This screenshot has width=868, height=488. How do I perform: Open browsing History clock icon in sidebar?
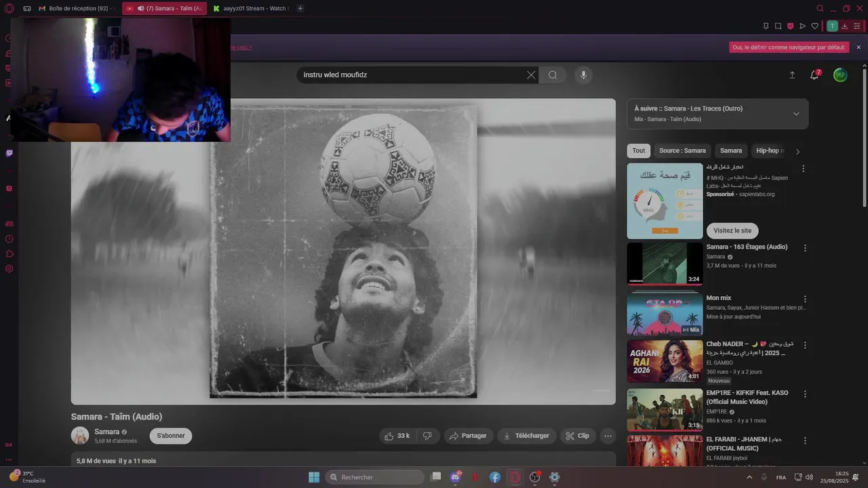pyautogui.click(x=9, y=239)
